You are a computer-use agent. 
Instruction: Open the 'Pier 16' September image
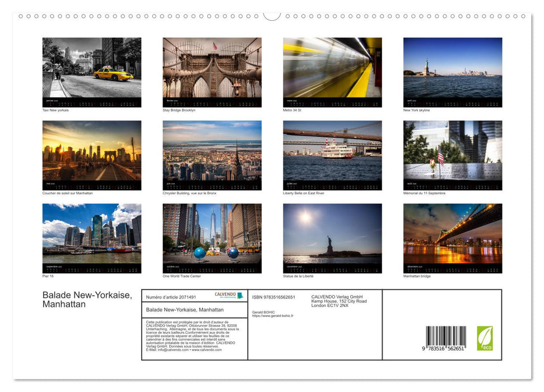[x=91, y=236]
